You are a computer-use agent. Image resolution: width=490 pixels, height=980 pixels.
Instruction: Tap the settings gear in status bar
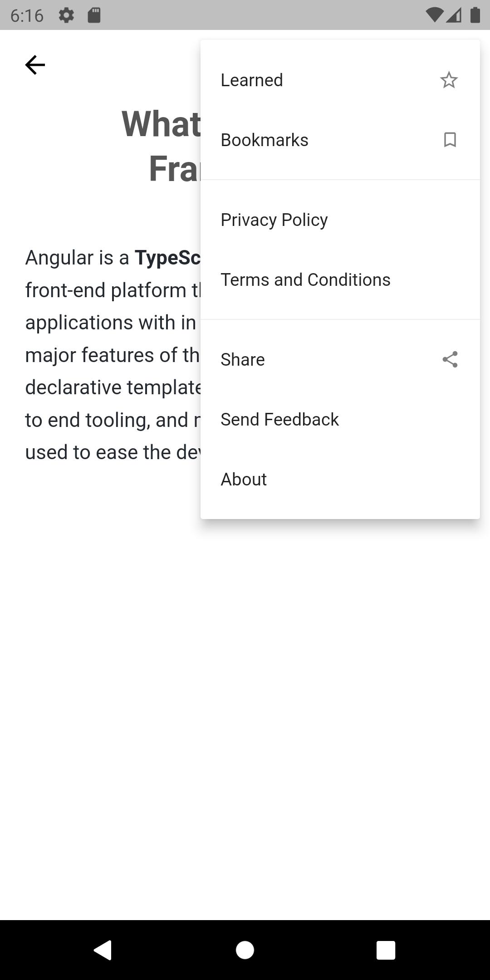click(x=66, y=15)
